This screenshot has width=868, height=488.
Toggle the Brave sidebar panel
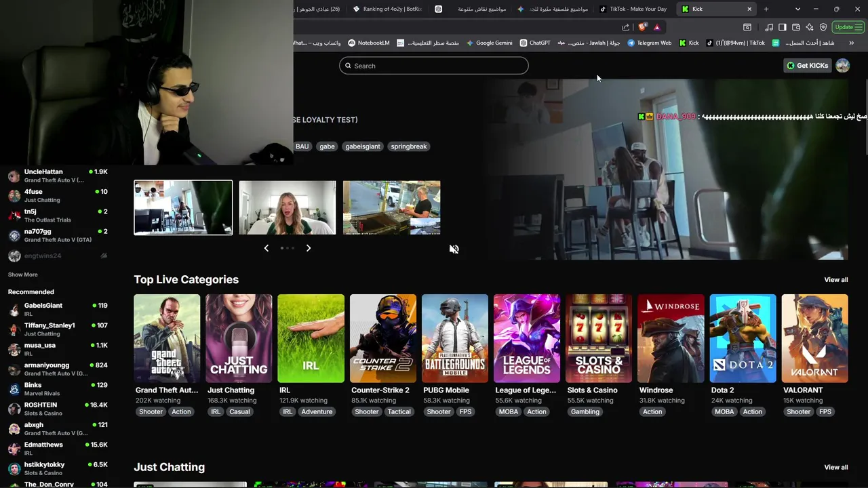[x=782, y=27]
